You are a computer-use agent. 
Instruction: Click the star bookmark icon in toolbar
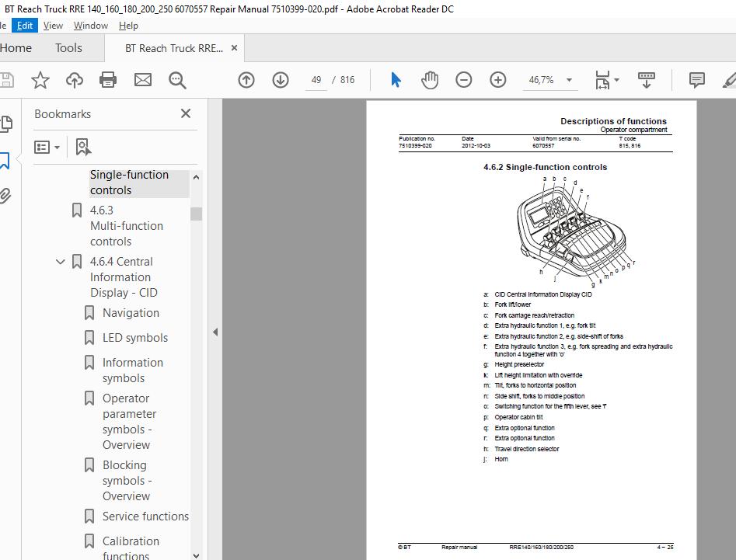(40, 80)
